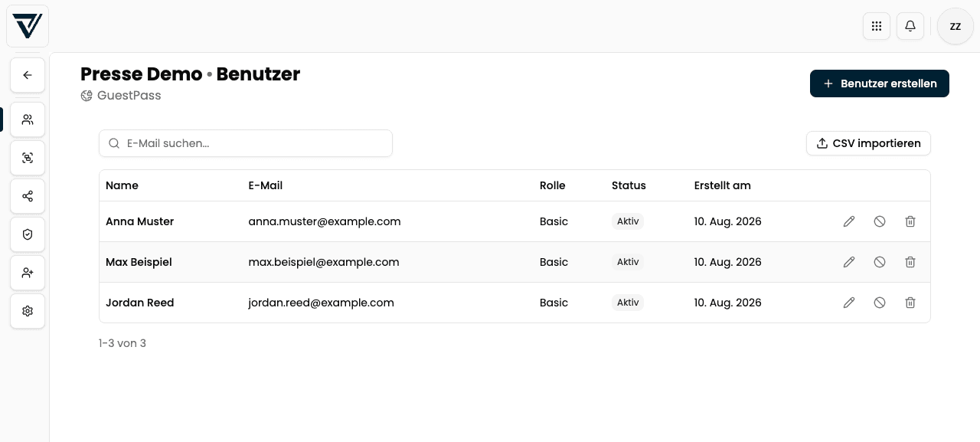
Task: Click the 1-3 von 3 pagination text
Action: click(x=122, y=343)
